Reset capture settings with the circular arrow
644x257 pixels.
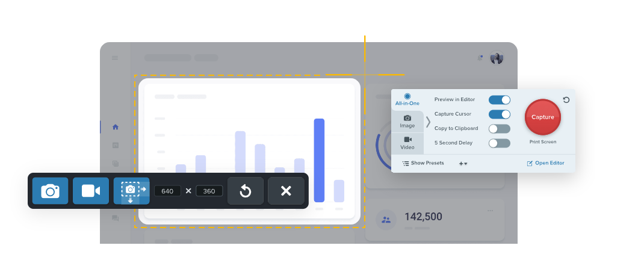click(566, 100)
